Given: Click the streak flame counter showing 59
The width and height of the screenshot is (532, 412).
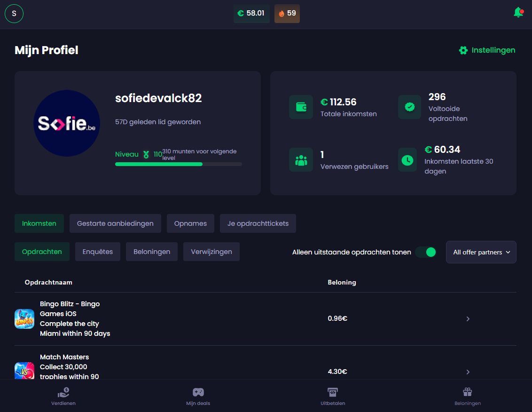Looking at the screenshot, I should click(x=287, y=14).
